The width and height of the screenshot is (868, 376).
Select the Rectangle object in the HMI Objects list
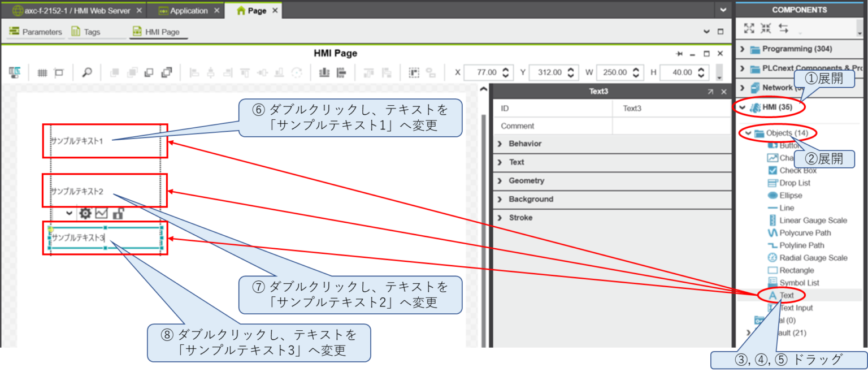pyautogui.click(x=797, y=270)
